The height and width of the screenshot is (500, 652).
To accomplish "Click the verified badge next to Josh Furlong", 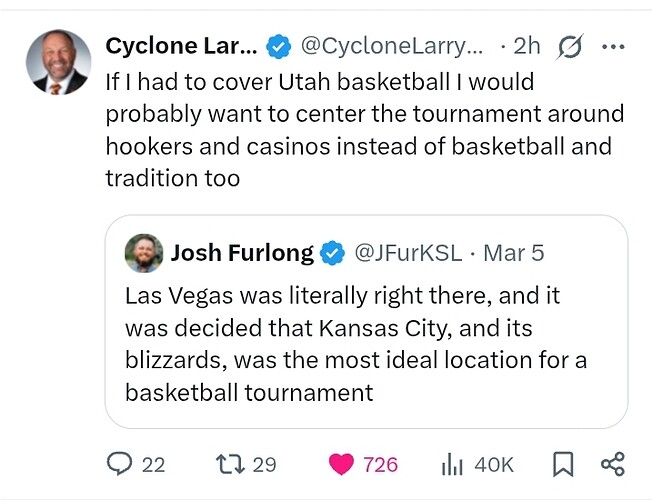I will (x=332, y=254).
